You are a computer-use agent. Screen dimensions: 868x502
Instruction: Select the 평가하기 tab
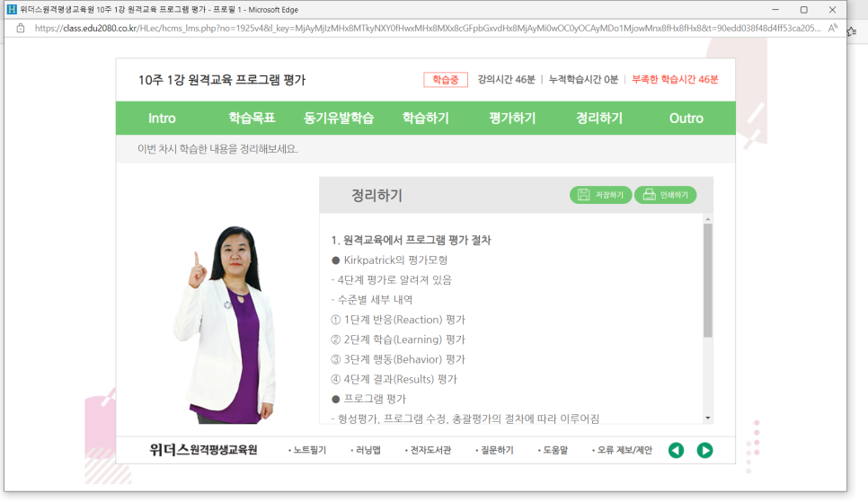click(x=512, y=118)
